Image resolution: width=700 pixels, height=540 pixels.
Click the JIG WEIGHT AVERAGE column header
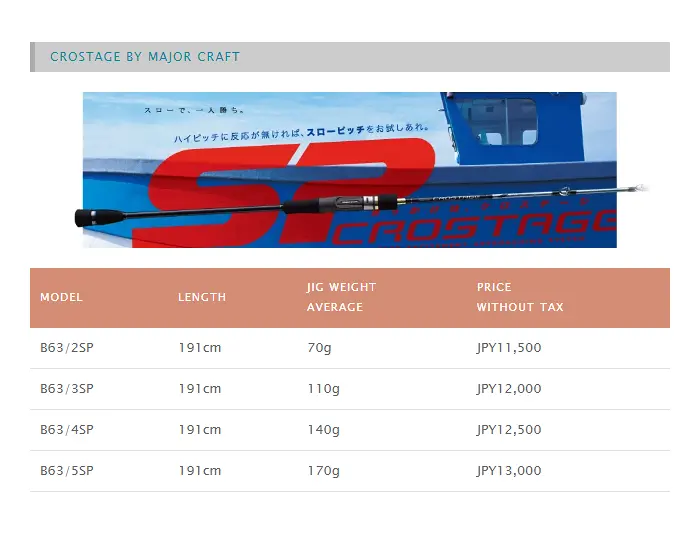342,297
